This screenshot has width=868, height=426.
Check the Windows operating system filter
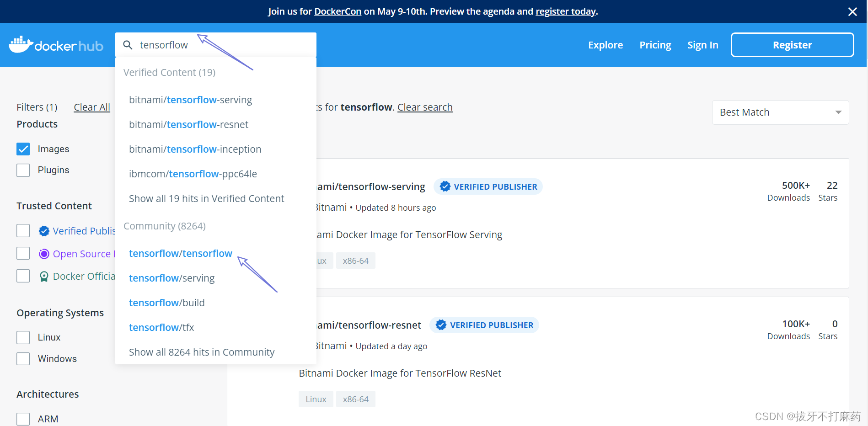coord(23,359)
